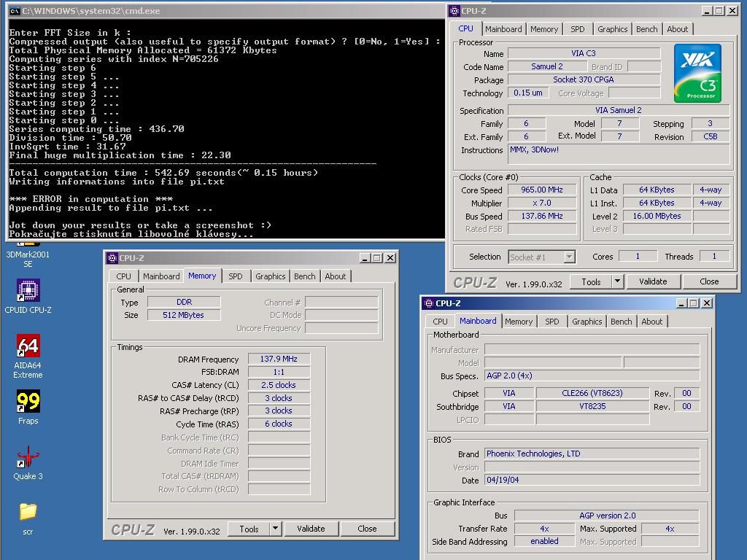Image resolution: width=747 pixels, height=560 pixels.
Task: Click the 0.15 um technology value
Action: coord(528,93)
